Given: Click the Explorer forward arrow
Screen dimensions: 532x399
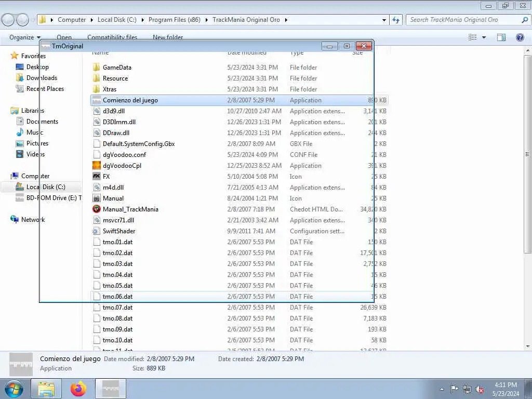Looking at the screenshot, I should coord(22,20).
